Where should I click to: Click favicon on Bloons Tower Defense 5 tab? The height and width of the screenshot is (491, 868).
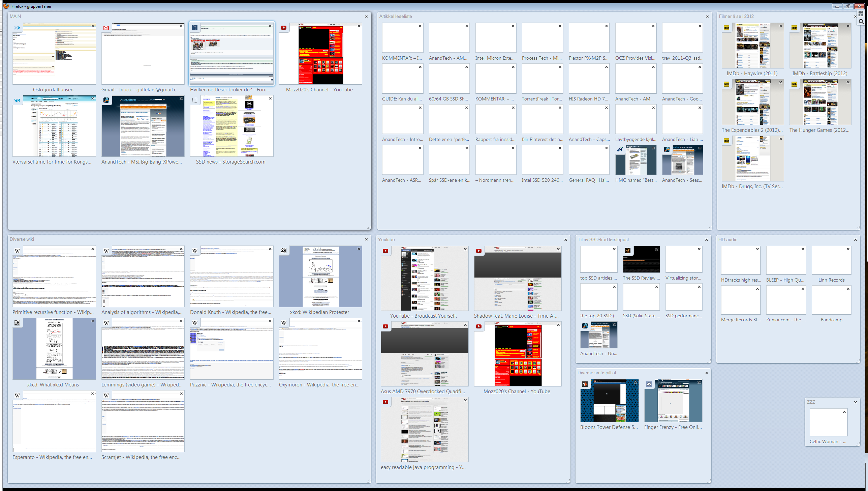585,384
